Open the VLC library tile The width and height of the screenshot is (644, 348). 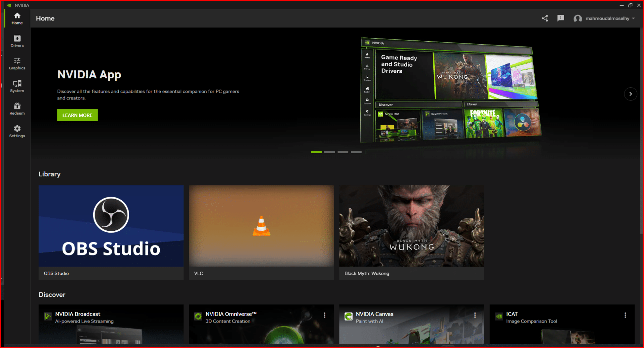pos(261,232)
